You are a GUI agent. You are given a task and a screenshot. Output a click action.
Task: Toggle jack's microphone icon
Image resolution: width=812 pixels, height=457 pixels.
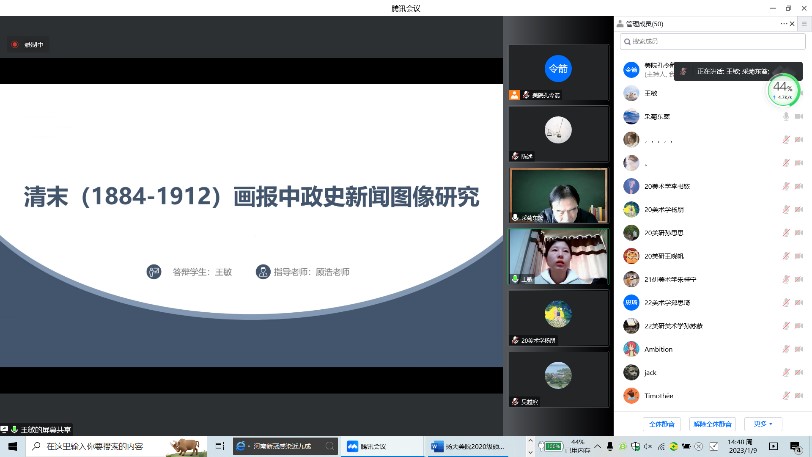tap(785, 372)
